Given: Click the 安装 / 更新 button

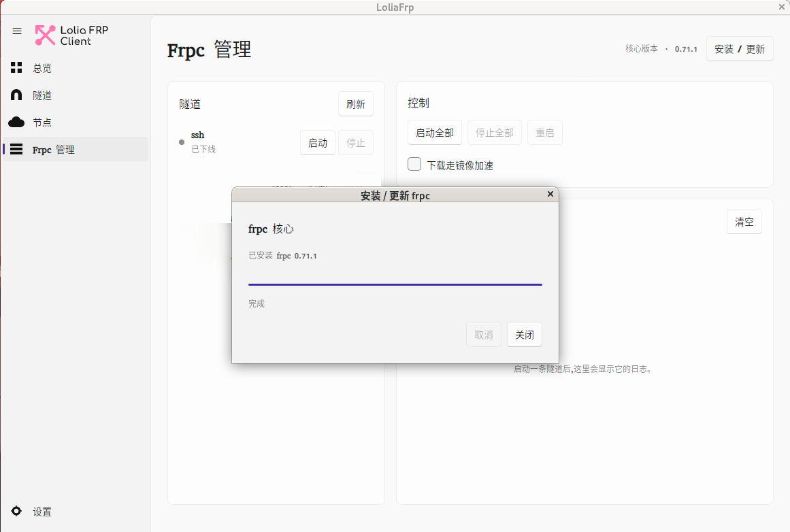Looking at the screenshot, I should (x=740, y=49).
